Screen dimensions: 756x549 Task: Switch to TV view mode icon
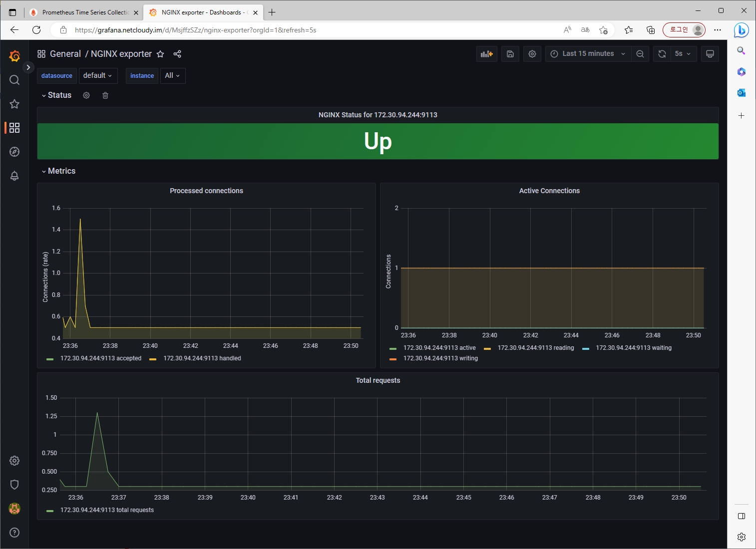[x=710, y=54]
